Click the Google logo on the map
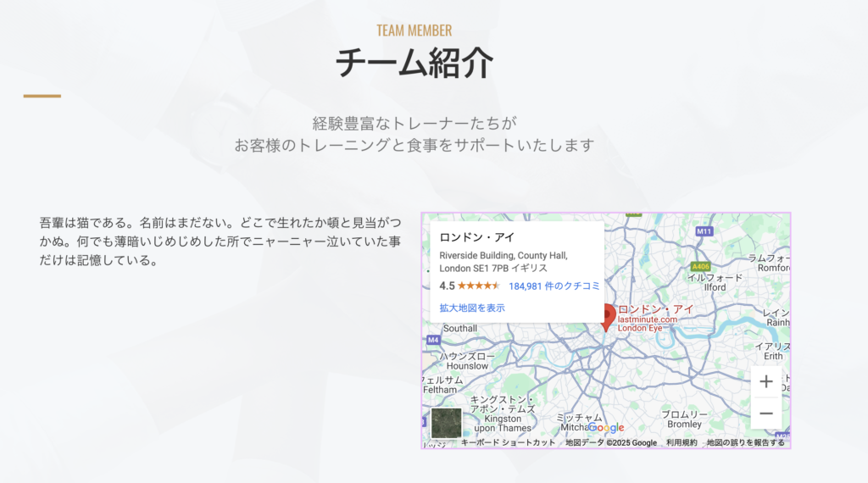868x483 pixels. (x=605, y=428)
